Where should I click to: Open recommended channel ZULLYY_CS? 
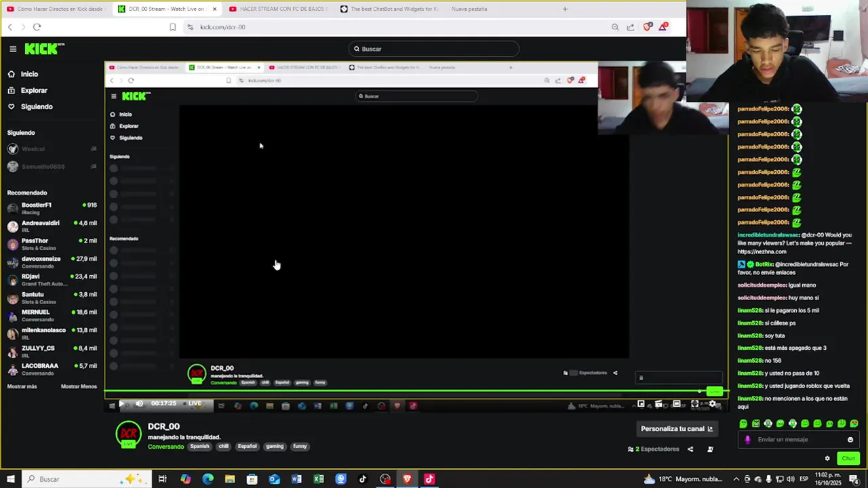point(52,351)
